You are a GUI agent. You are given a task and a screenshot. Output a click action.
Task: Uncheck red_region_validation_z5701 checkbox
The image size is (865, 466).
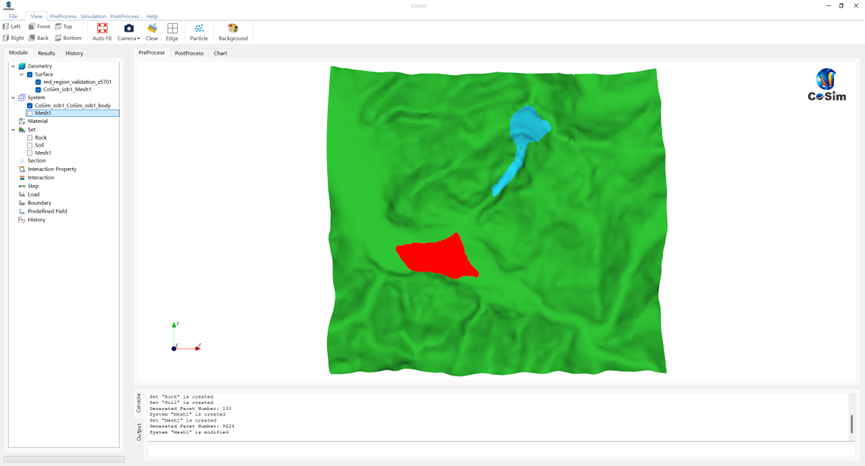click(38, 82)
